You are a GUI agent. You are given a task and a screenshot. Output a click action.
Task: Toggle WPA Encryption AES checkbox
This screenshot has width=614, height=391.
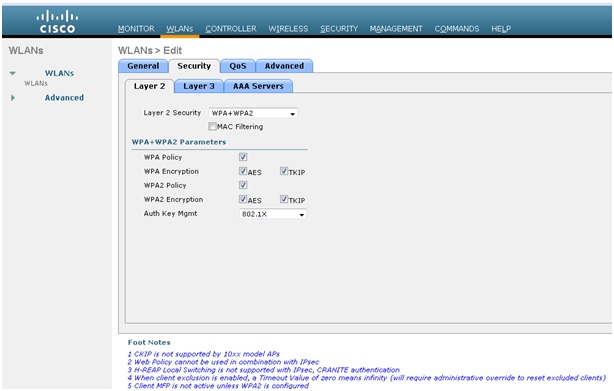[x=243, y=171]
